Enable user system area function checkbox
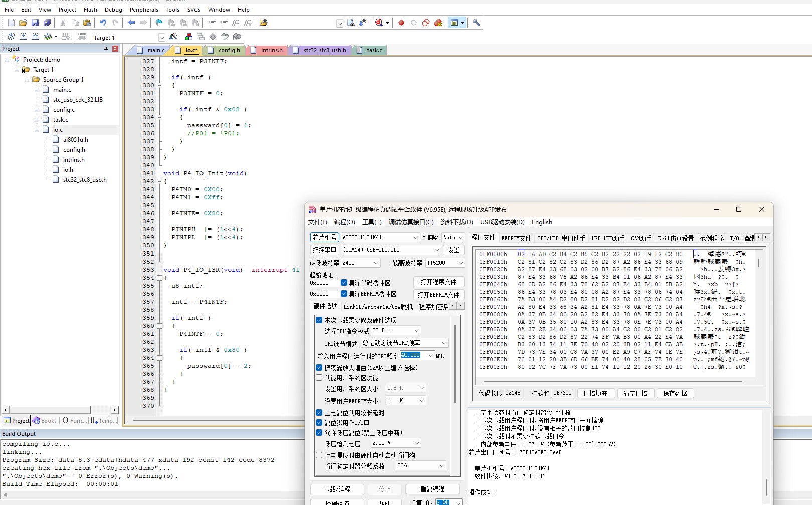This screenshot has height=505, width=812. pyautogui.click(x=319, y=378)
